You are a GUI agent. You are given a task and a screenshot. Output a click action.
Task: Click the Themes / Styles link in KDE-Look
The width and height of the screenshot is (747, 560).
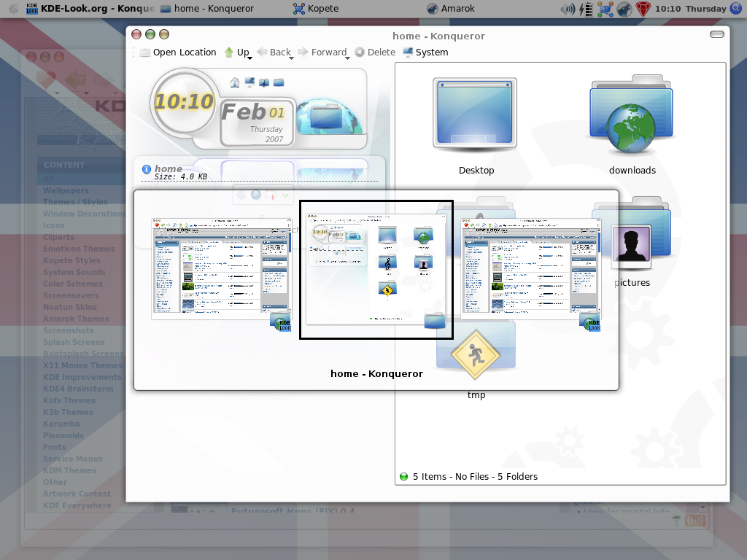pos(75,202)
